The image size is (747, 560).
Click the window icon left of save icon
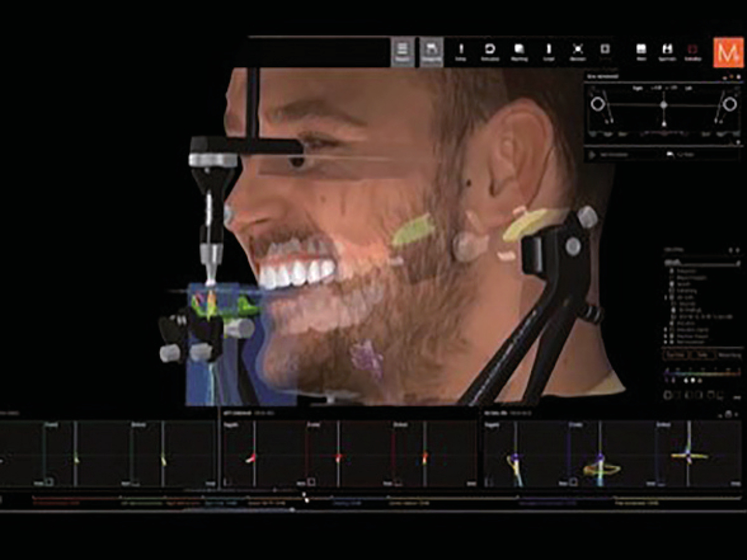641,49
